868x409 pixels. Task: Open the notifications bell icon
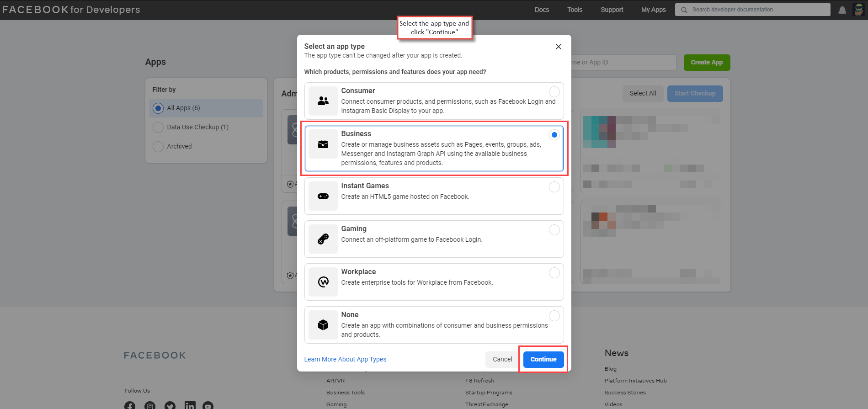click(x=842, y=10)
